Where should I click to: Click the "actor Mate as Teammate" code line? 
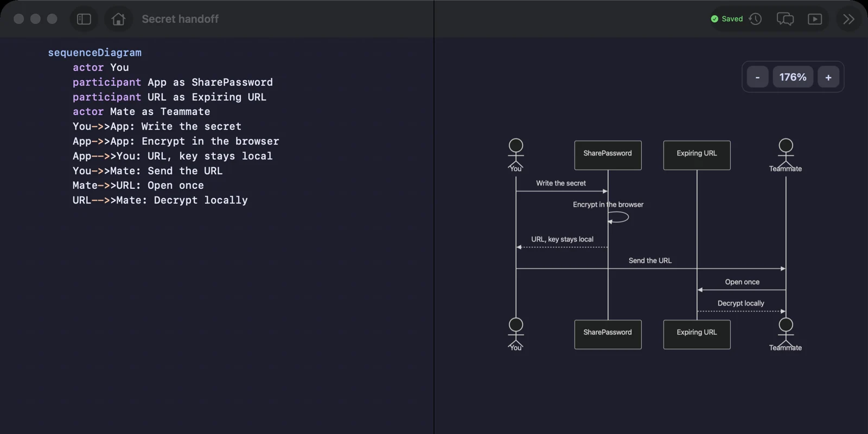click(142, 111)
